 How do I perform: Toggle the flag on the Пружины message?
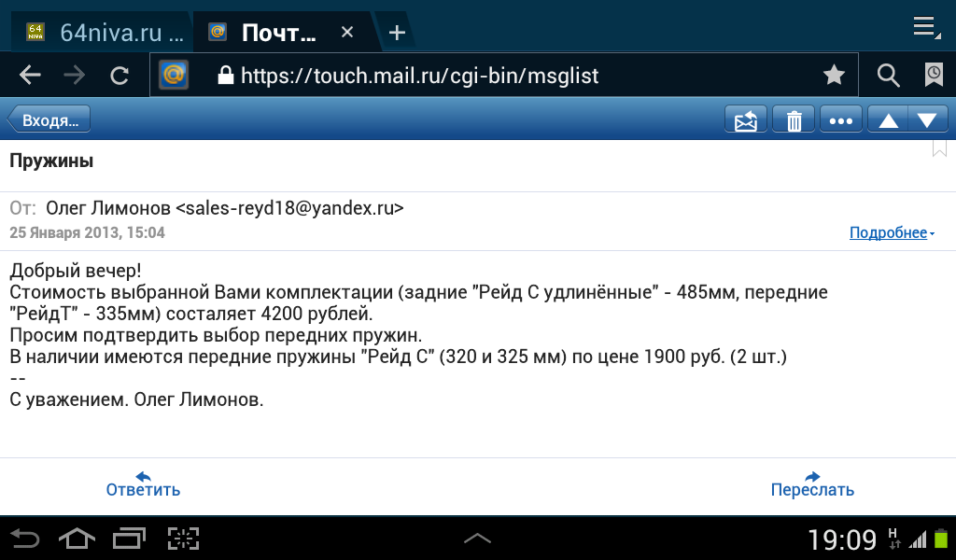coord(939,148)
